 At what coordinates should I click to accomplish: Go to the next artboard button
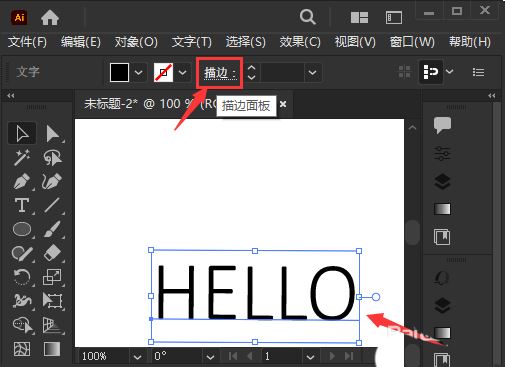[x=332, y=356]
